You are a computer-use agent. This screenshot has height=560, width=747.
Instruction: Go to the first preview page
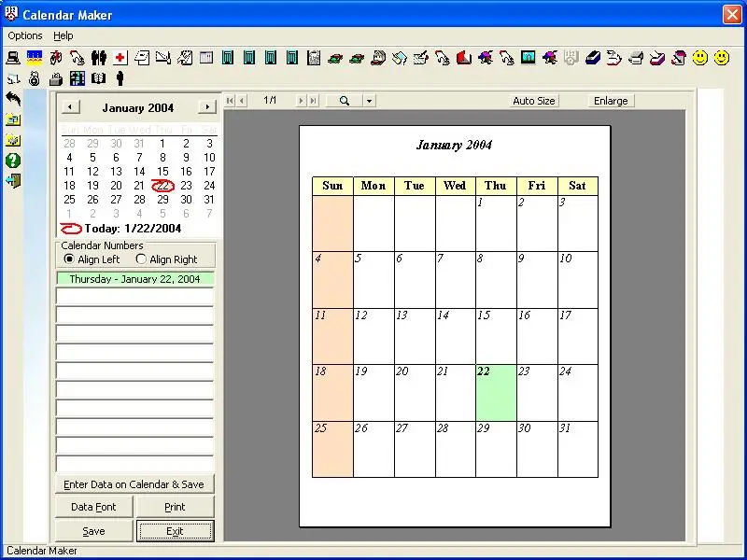pos(230,101)
